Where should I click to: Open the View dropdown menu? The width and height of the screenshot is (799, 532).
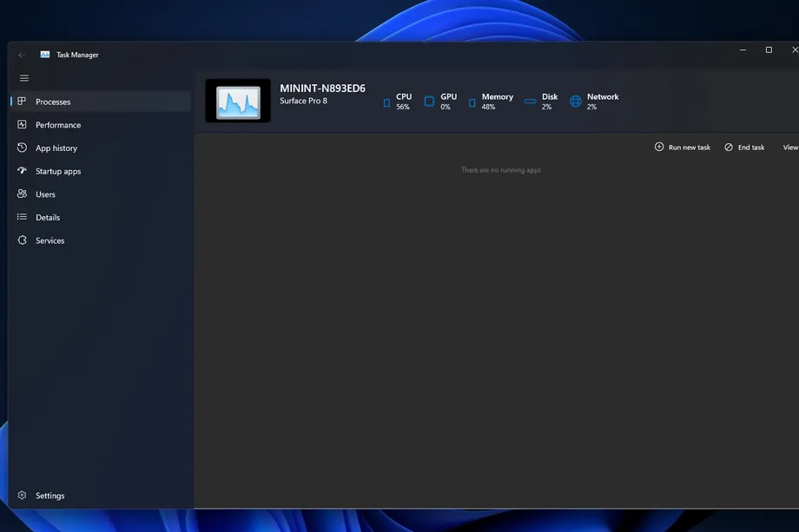click(789, 147)
